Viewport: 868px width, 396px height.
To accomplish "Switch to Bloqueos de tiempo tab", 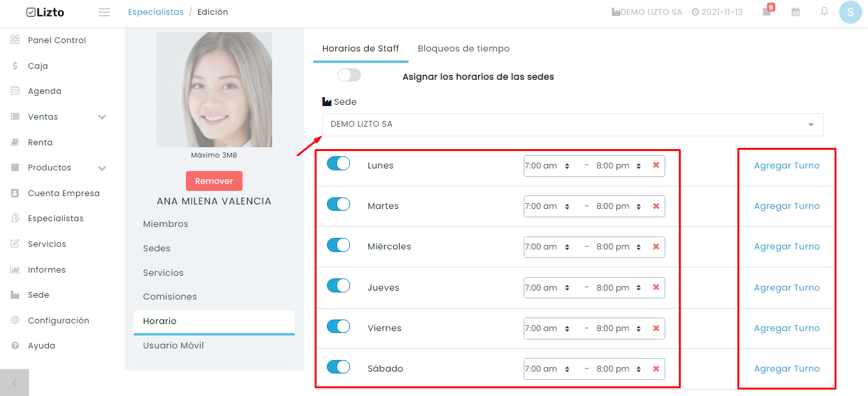I will click(463, 48).
